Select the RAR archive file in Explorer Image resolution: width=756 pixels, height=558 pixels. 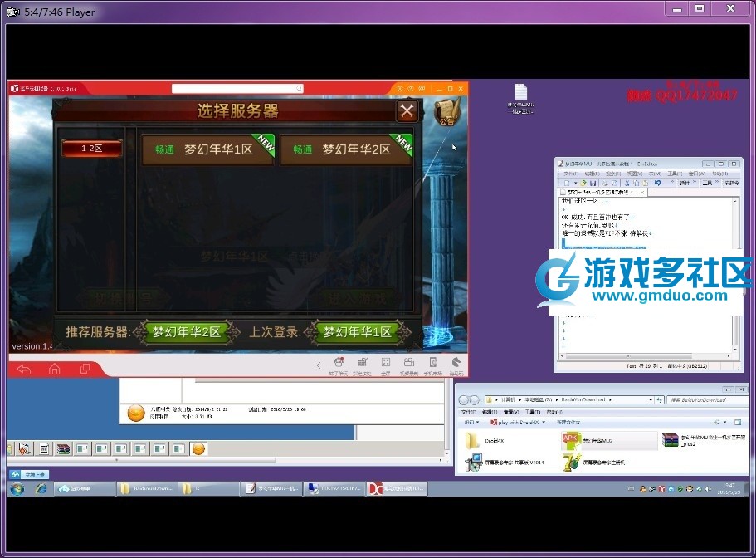[703, 440]
